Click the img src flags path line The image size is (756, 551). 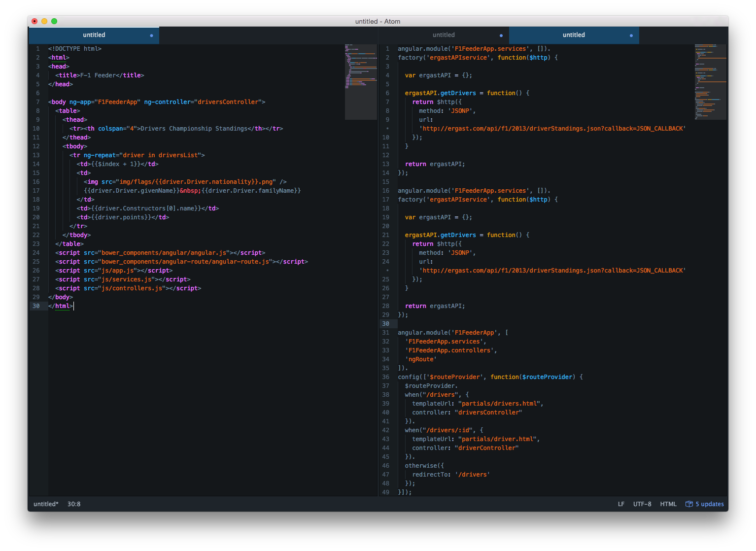point(185,182)
